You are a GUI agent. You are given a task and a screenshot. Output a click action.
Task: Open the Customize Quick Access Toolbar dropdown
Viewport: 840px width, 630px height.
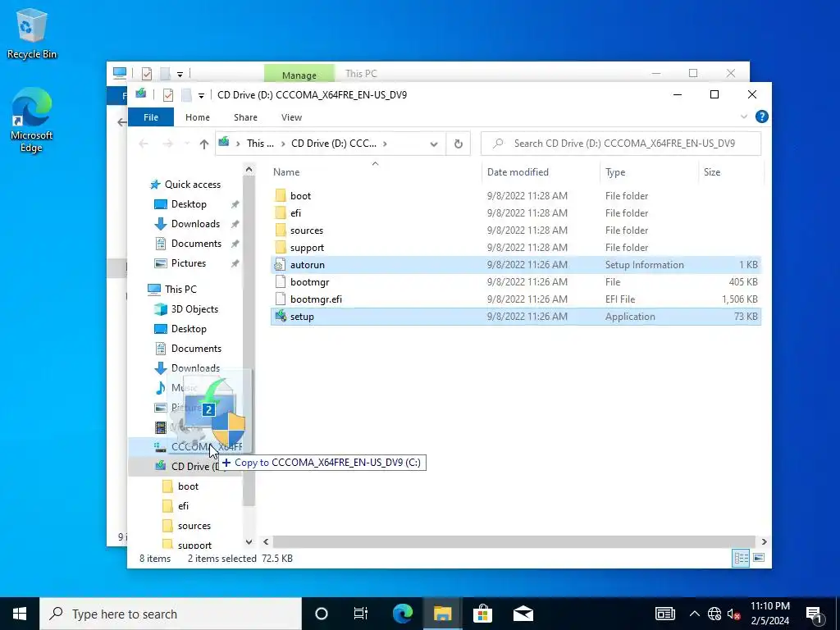pos(201,95)
